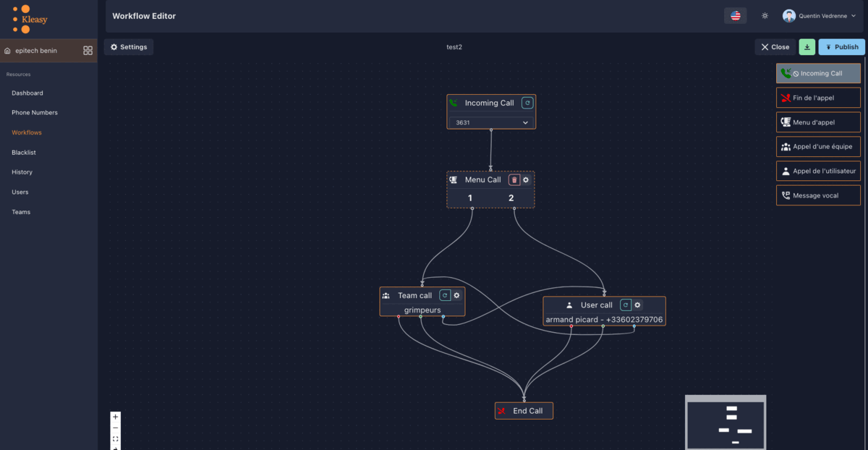This screenshot has width=868, height=450.
Task: Go to Phone Numbers in sidebar
Action: (35, 113)
